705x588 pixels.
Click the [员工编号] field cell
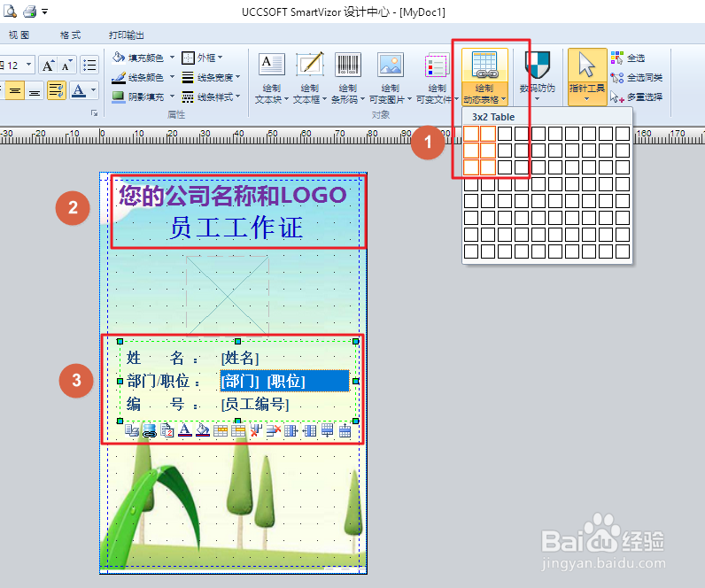click(x=255, y=404)
